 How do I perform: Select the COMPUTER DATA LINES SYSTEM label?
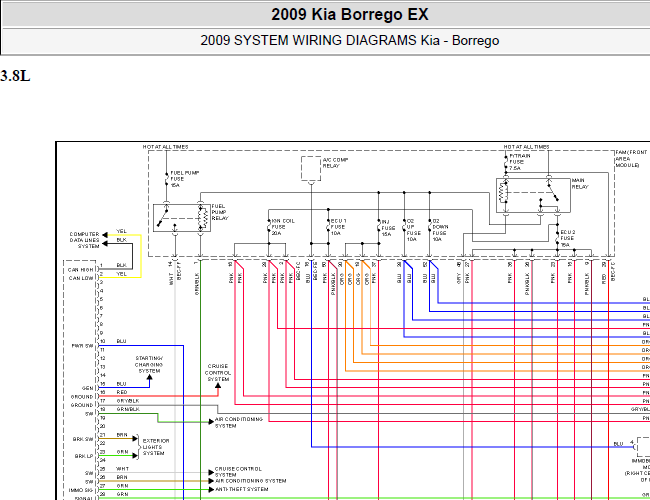pos(85,240)
